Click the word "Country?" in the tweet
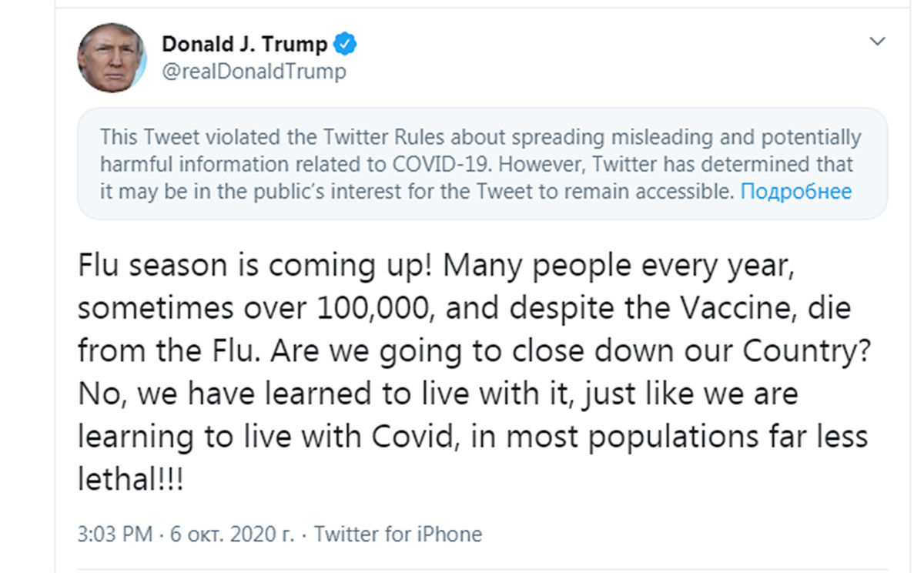 pos(808,352)
